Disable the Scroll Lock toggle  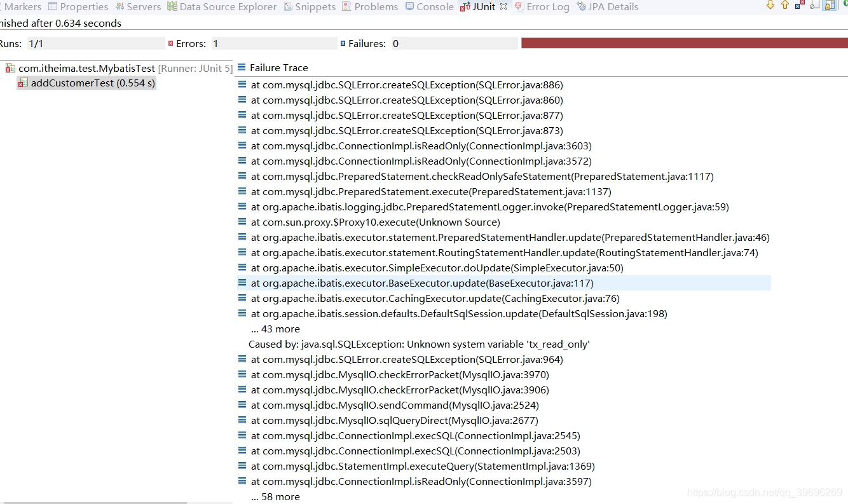coord(828,6)
